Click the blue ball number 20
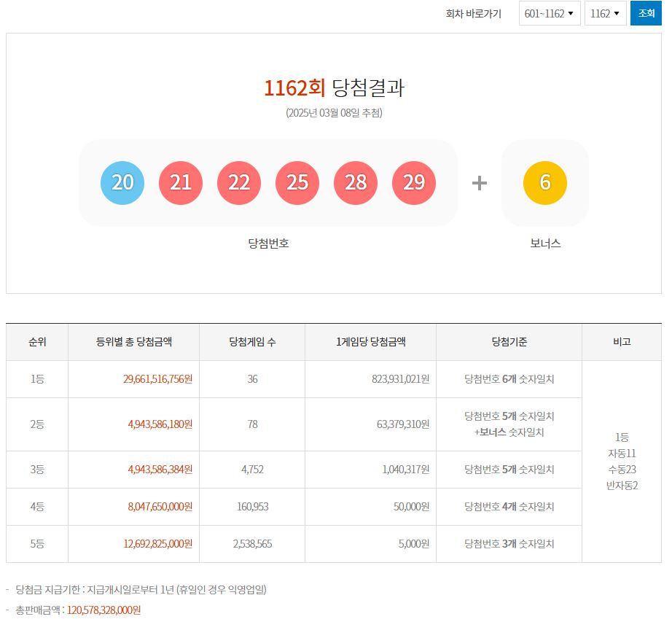This screenshot has width=672, height=630. (122, 183)
